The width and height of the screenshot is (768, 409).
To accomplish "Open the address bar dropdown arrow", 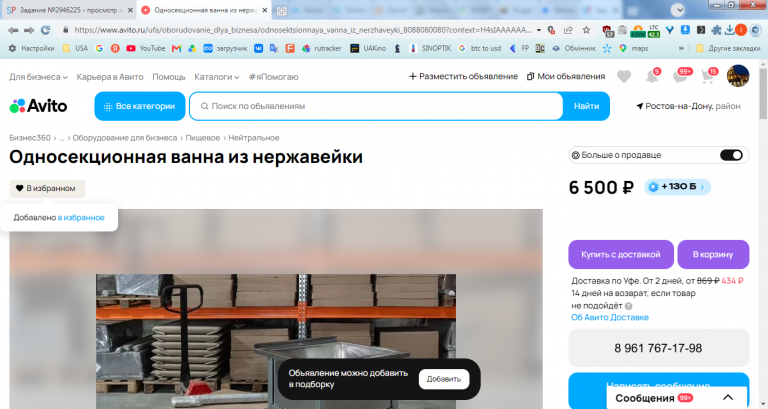I will [x=538, y=30].
